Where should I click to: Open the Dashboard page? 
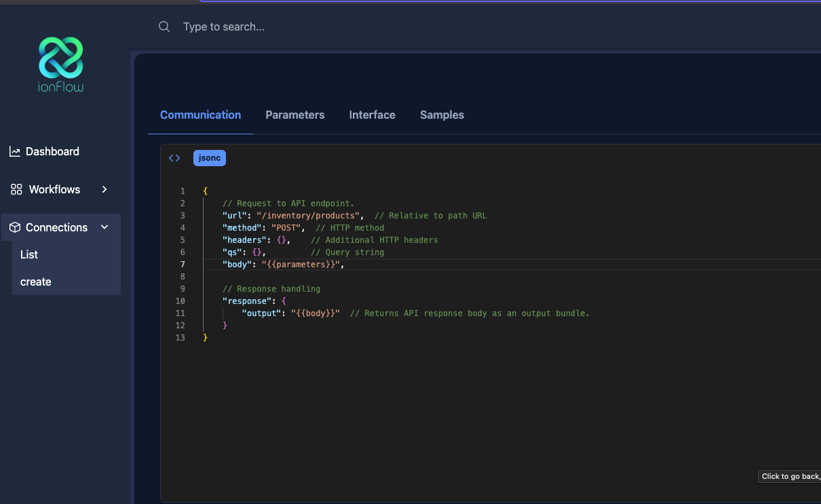coord(52,151)
